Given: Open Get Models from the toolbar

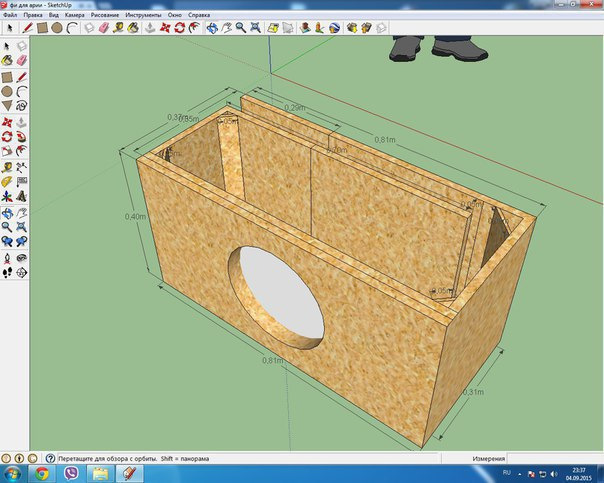Looking at the screenshot, I should [352, 28].
